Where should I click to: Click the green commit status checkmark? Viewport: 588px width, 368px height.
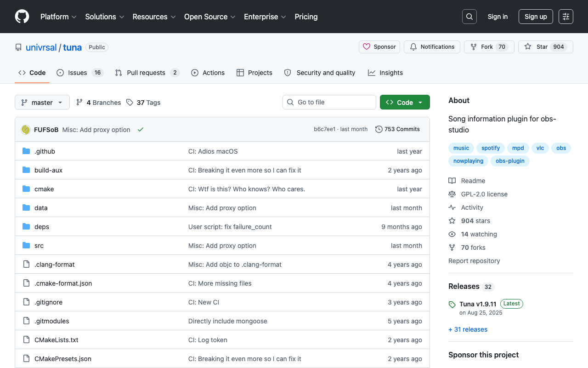141,130
